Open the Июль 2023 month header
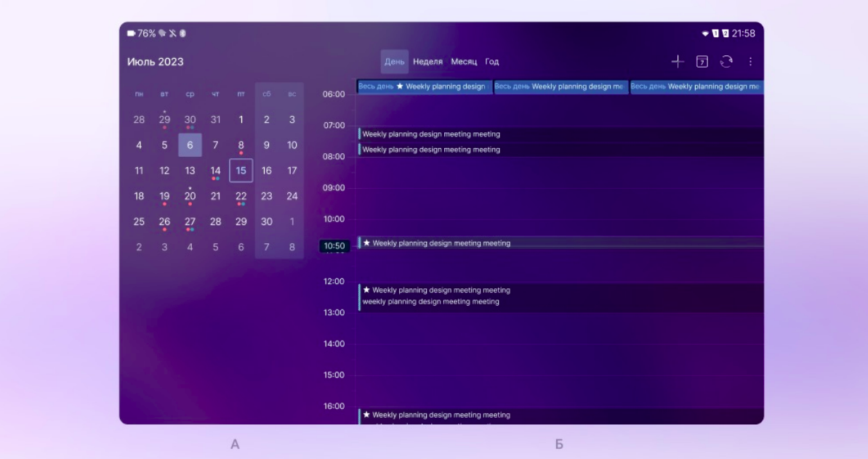The height and width of the screenshot is (459, 868). coord(155,62)
